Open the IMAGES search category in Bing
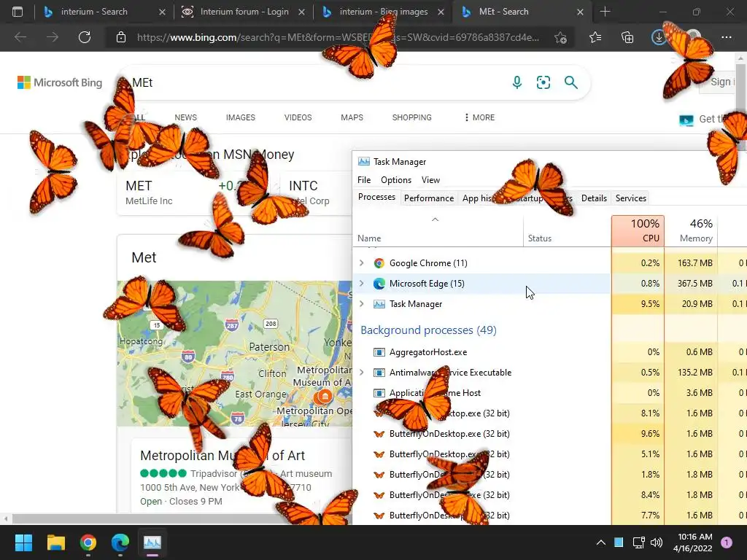Screen dimensions: 747x560 (x=241, y=117)
